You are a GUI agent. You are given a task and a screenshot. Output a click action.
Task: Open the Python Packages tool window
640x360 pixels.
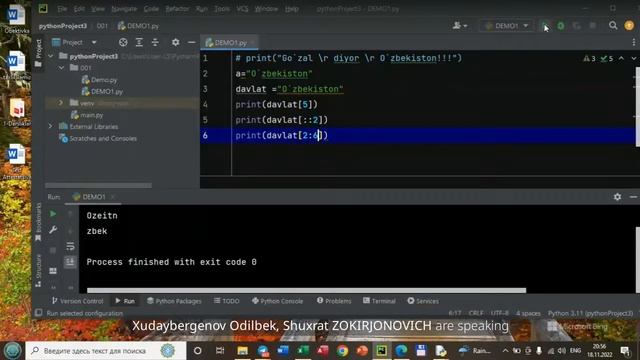[x=174, y=301]
